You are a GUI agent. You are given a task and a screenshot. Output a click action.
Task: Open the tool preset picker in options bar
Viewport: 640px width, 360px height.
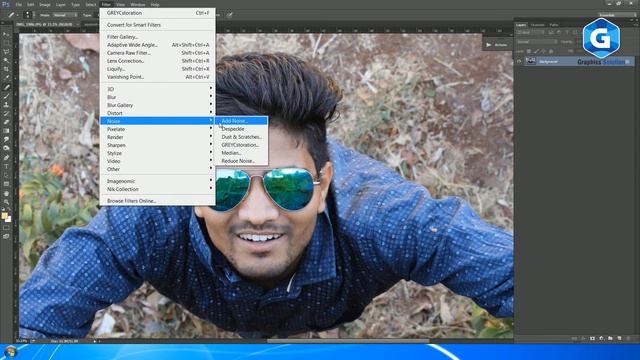[x=13, y=15]
